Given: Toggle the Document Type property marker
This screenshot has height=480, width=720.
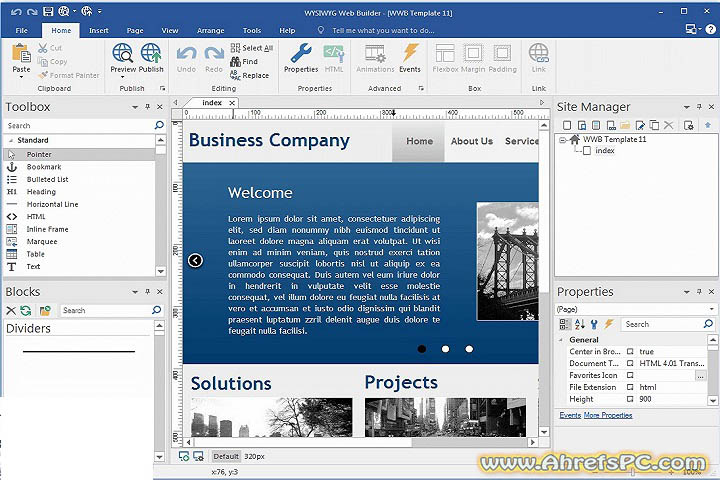Looking at the screenshot, I should [630, 363].
